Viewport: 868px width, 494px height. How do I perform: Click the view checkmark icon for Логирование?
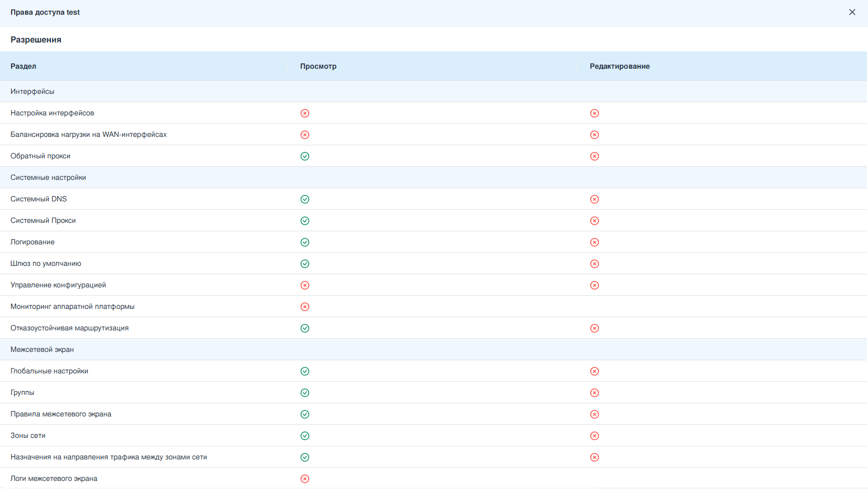305,242
